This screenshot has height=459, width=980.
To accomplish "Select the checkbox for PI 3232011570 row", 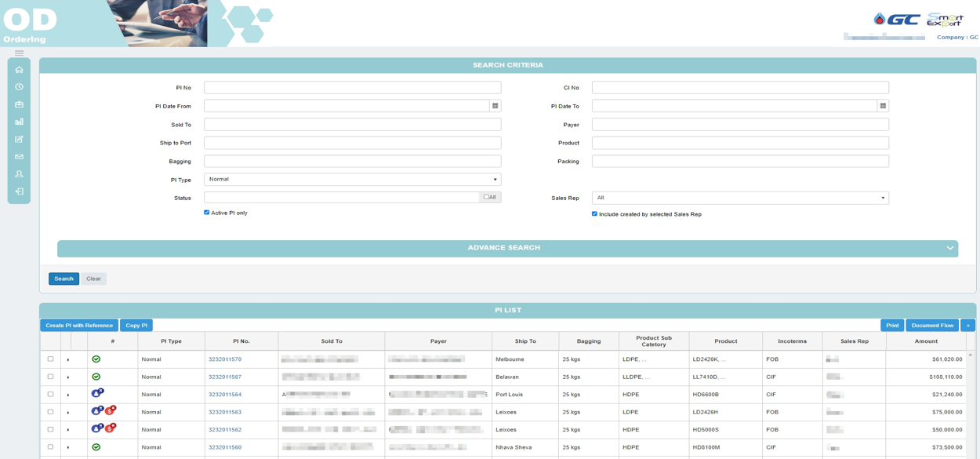I will tap(51, 359).
